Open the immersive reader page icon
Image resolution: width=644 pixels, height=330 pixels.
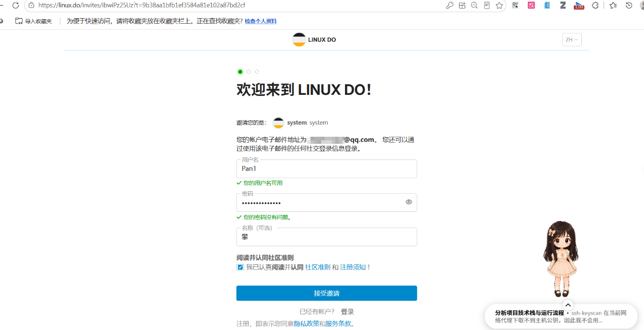pos(487,6)
